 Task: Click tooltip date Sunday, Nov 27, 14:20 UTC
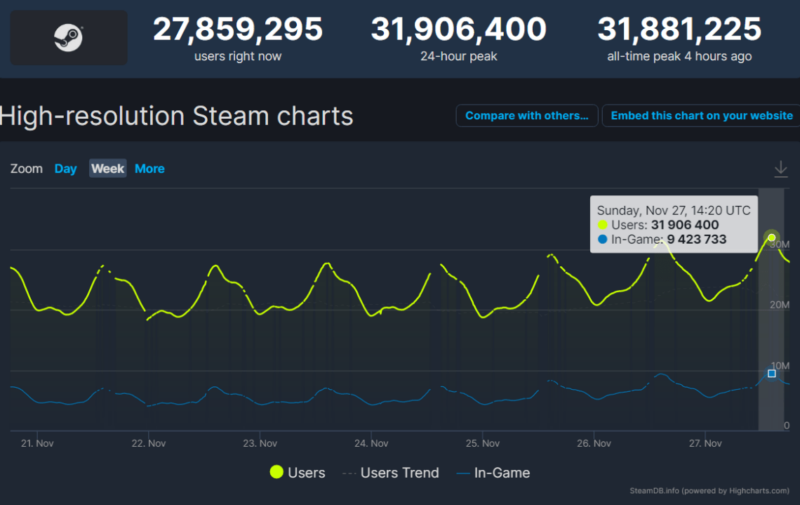pyautogui.click(x=673, y=210)
